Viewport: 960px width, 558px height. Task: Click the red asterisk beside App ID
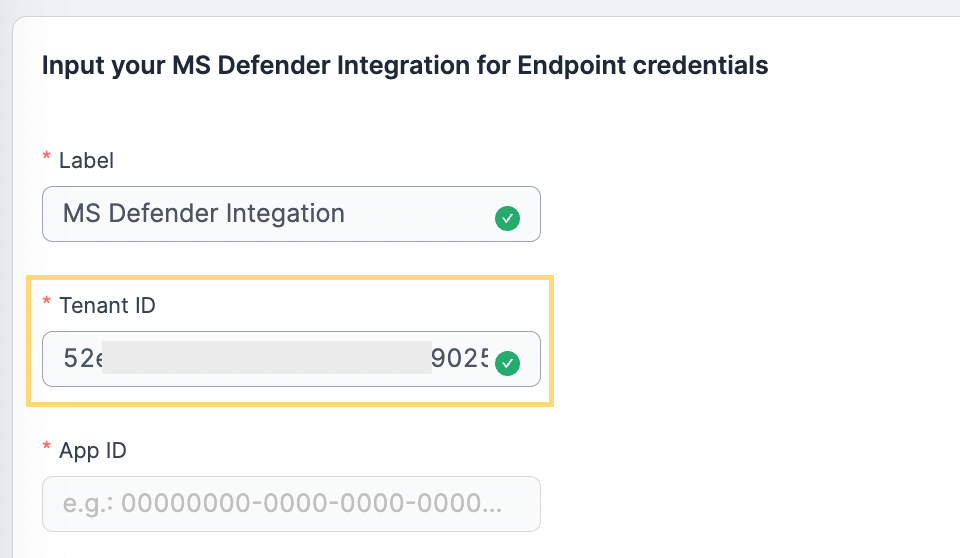47,447
